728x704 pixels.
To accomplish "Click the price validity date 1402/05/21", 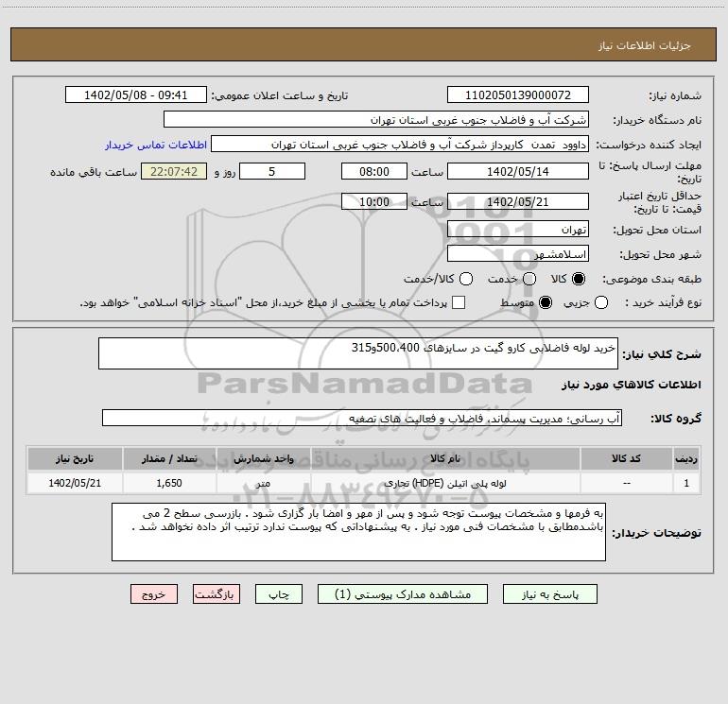I will coord(518,201).
